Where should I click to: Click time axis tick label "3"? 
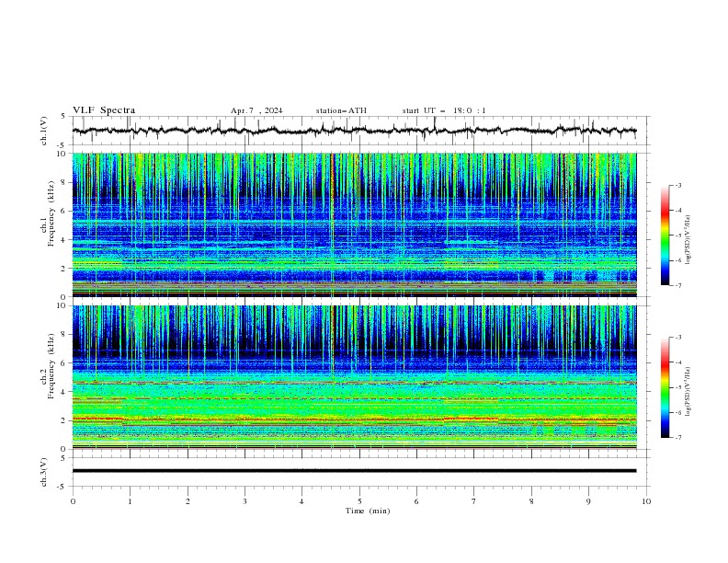(245, 501)
